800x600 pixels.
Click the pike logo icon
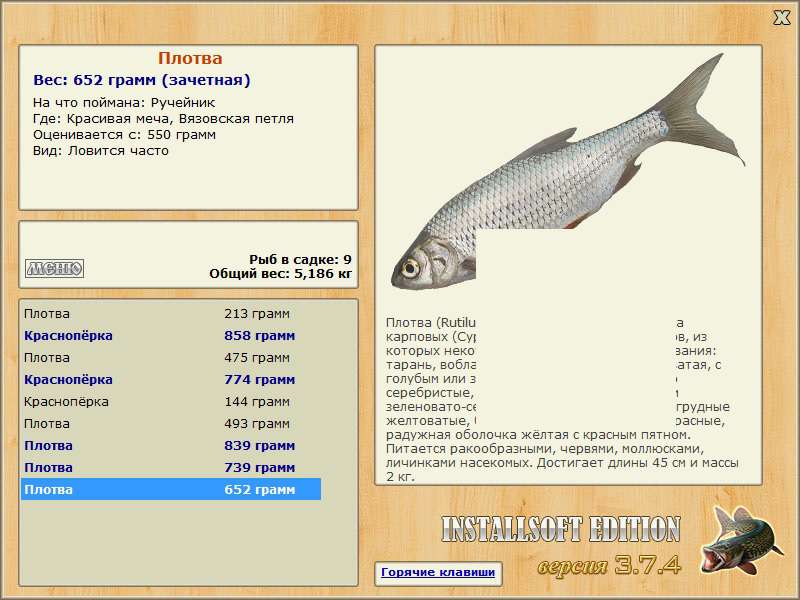click(x=741, y=540)
